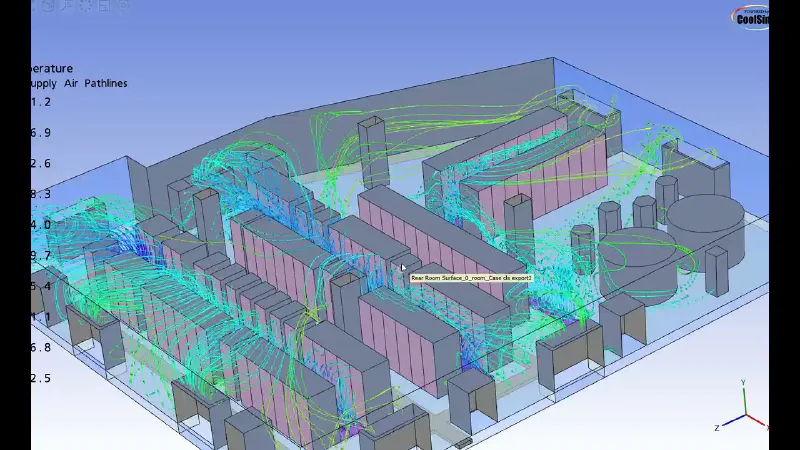Screen dimensions: 800x450
Task: Click the blue Z axis of the triad
Action: (x=732, y=421)
